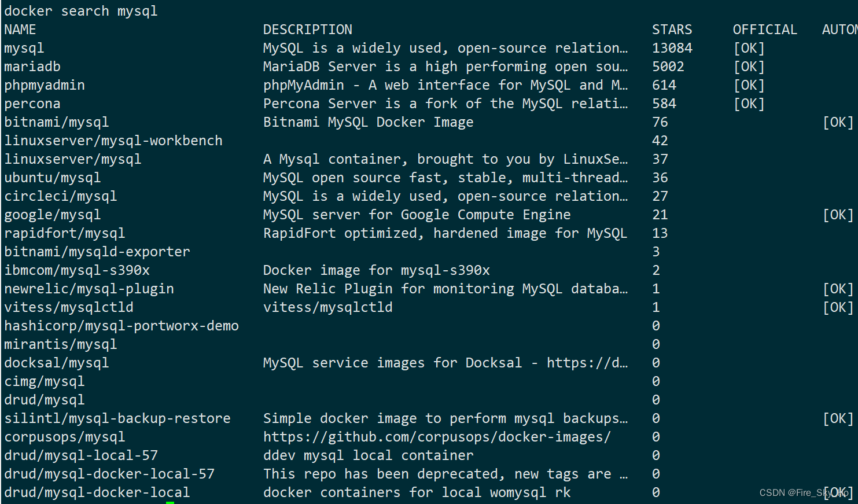Click 'bitnami/mysqld-exporter' image name
This screenshot has height=504, width=858.
click(x=97, y=252)
